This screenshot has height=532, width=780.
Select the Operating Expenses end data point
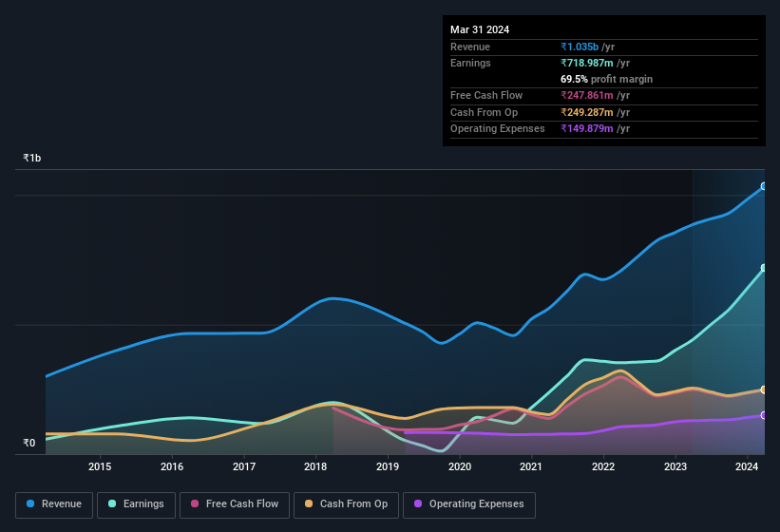click(x=764, y=415)
